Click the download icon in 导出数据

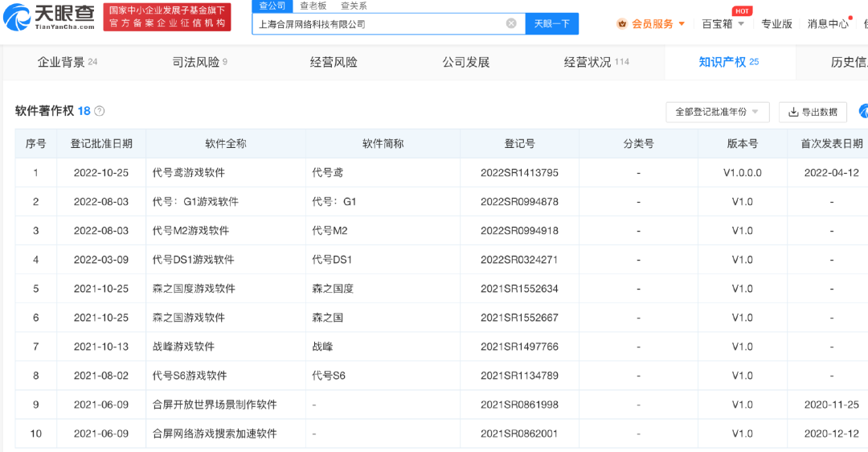(793, 112)
